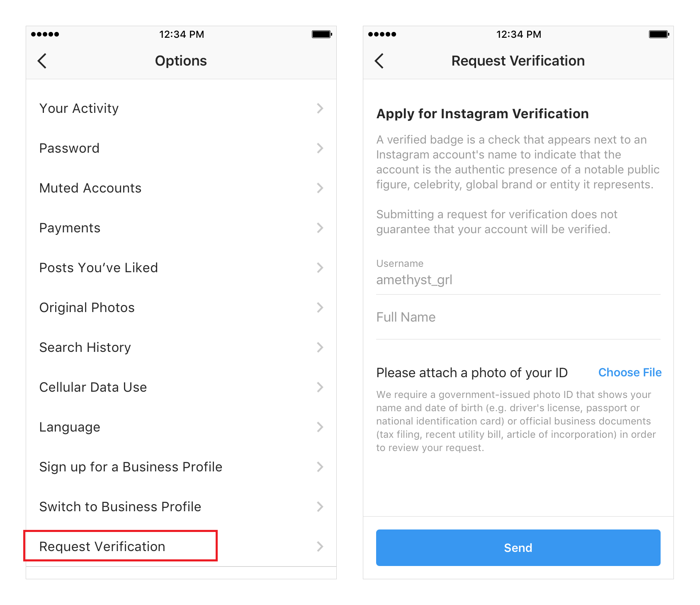Open Posts You've Liked

coord(181,268)
